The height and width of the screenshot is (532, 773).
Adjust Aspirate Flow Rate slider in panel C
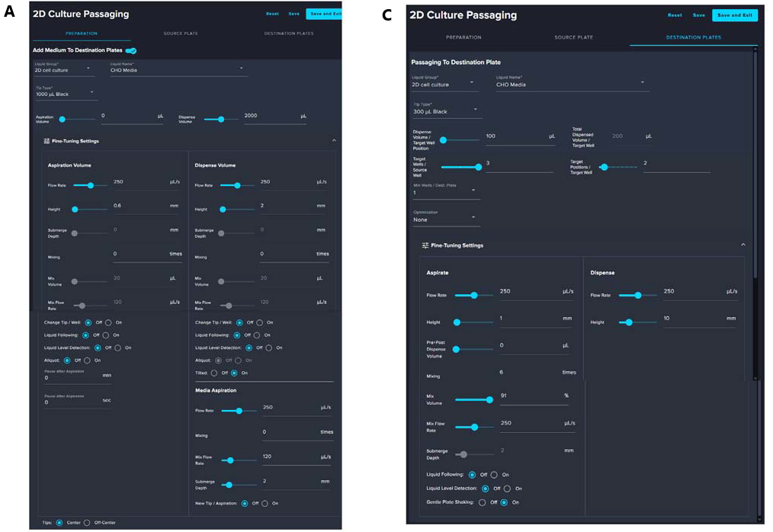point(473,295)
